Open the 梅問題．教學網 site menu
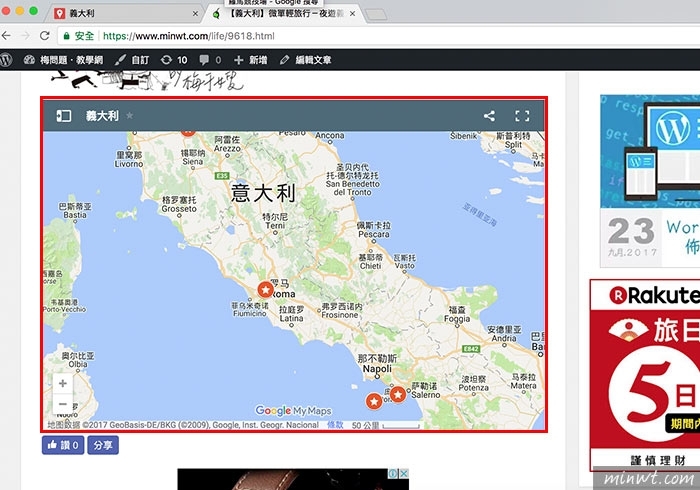This screenshot has height=490, width=700. tap(62, 60)
